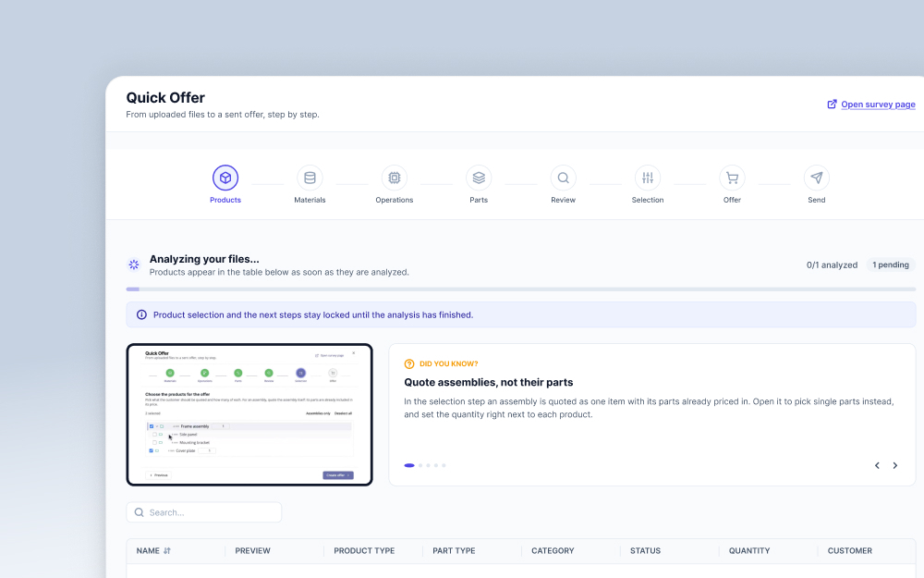Select the Send paper plane icon
This screenshot has height=578, width=924.
816,178
